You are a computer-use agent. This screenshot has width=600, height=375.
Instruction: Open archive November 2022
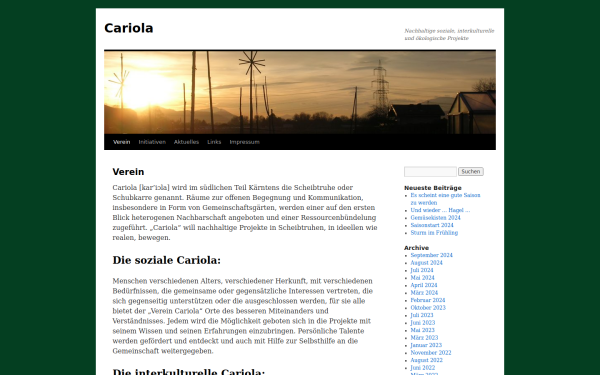click(x=431, y=353)
